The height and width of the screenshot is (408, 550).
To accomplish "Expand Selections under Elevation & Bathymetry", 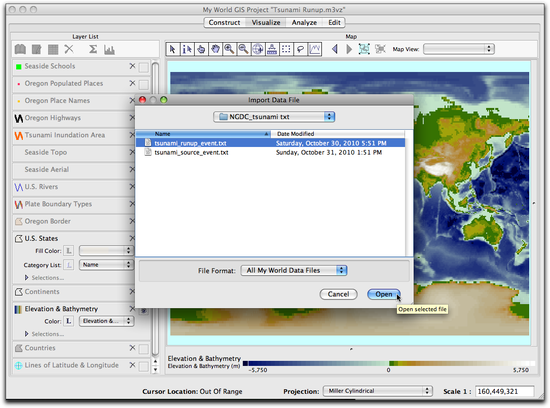I will click(26, 334).
